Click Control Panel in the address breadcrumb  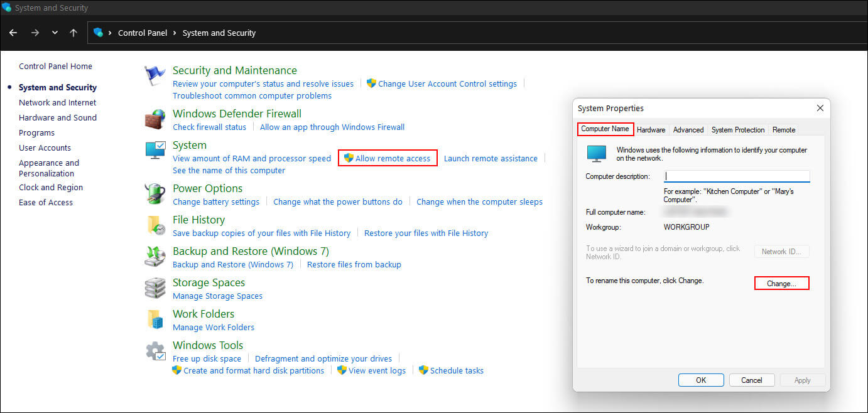click(x=143, y=33)
